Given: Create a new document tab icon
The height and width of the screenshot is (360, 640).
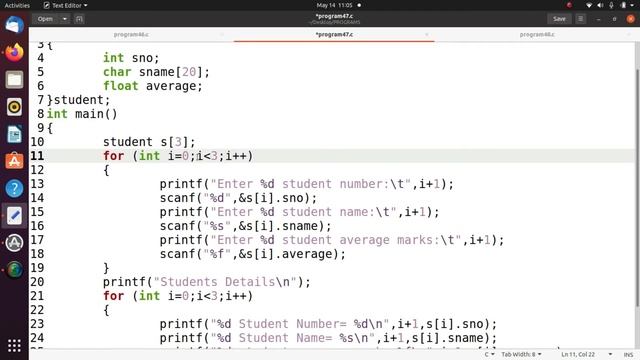Looking at the screenshot, I should (79, 19).
